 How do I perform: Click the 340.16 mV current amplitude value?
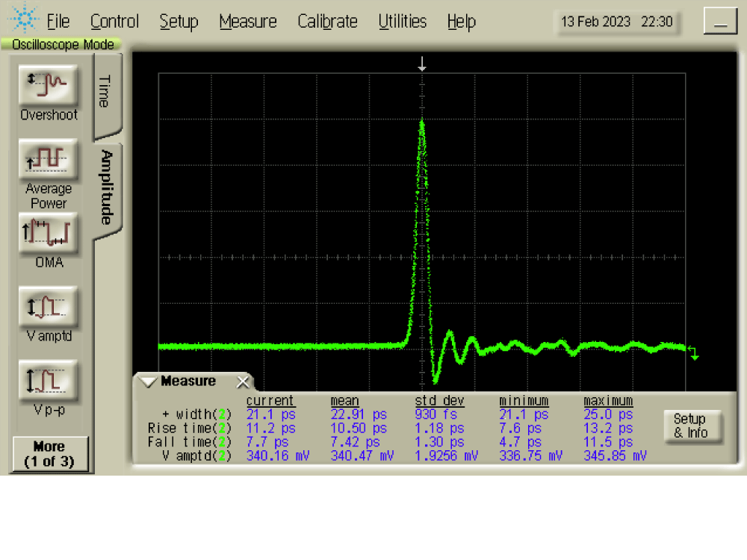tap(278, 455)
